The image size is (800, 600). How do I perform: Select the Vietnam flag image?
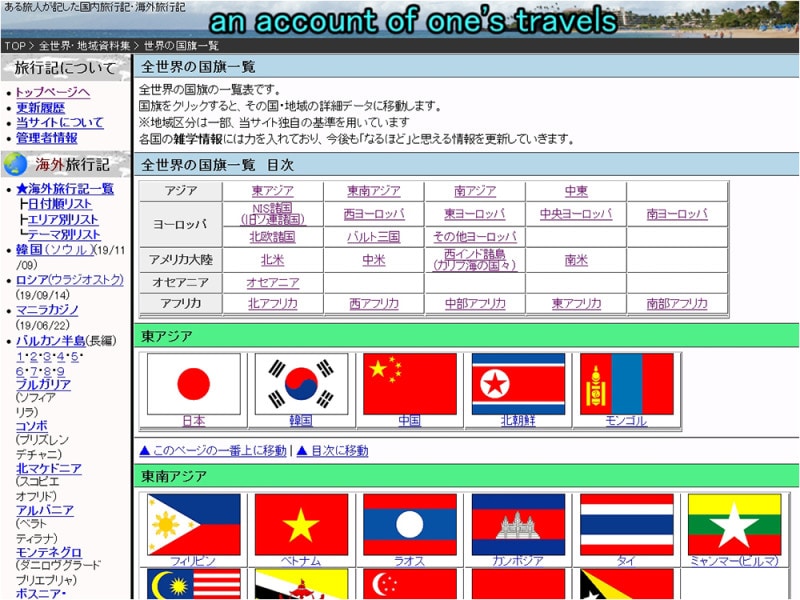[x=301, y=525]
